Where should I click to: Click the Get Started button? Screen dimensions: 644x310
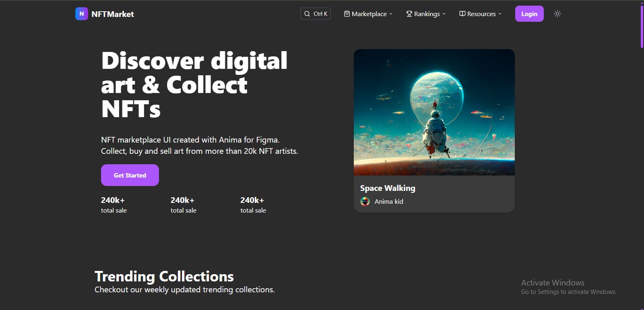click(x=130, y=175)
